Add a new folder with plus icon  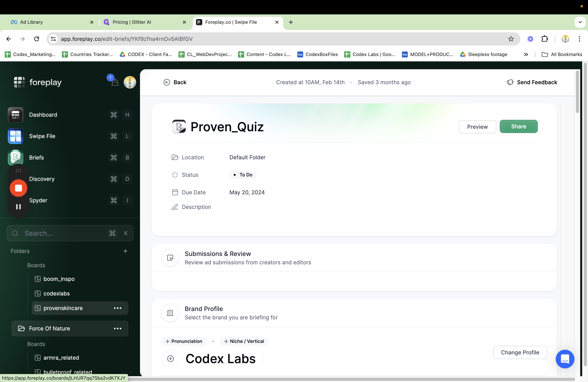[x=125, y=251]
